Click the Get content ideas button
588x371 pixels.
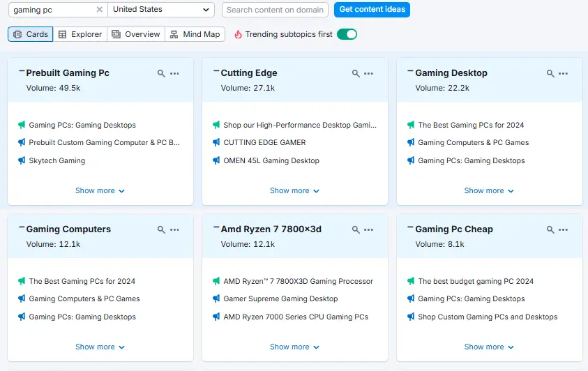(372, 10)
